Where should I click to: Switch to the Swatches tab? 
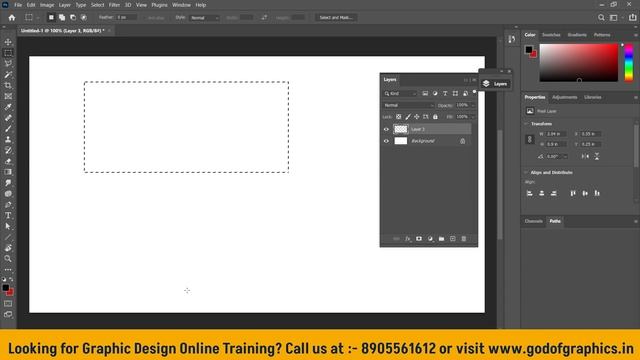click(x=551, y=35)
